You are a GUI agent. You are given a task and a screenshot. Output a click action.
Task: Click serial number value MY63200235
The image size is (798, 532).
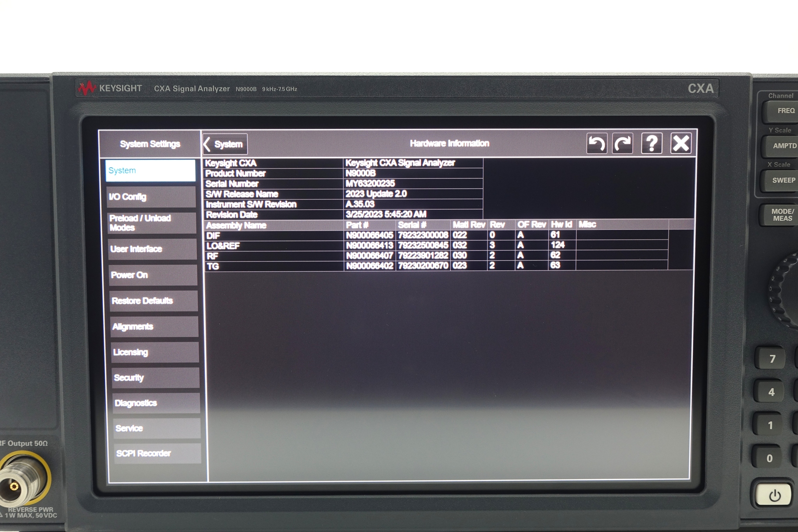click(x=370, y=184)
